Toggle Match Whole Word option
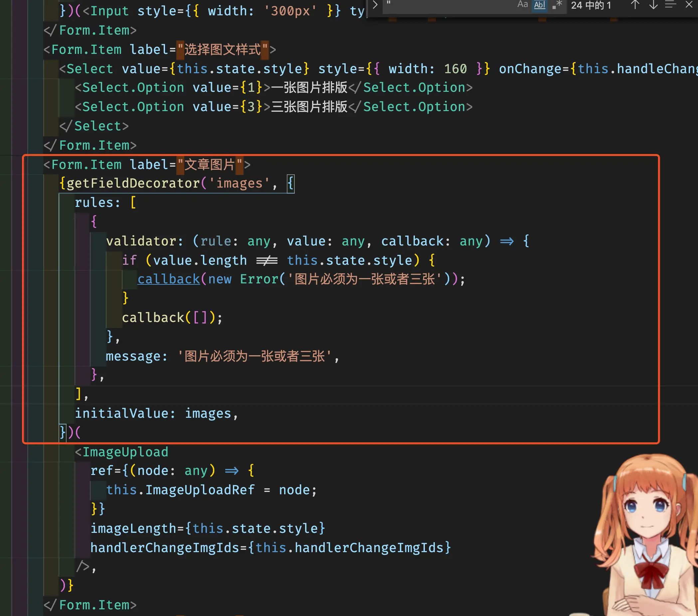The image size is (698, 616). click(540, 5)
